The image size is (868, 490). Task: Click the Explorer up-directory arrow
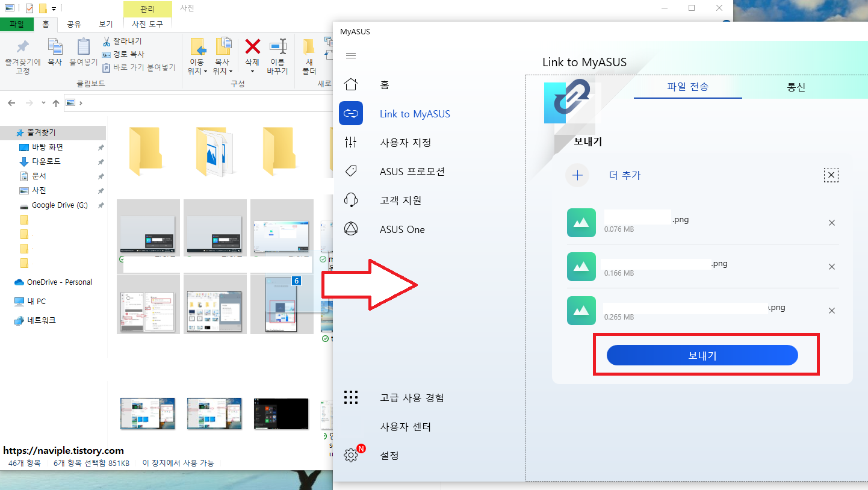(56, 103)
